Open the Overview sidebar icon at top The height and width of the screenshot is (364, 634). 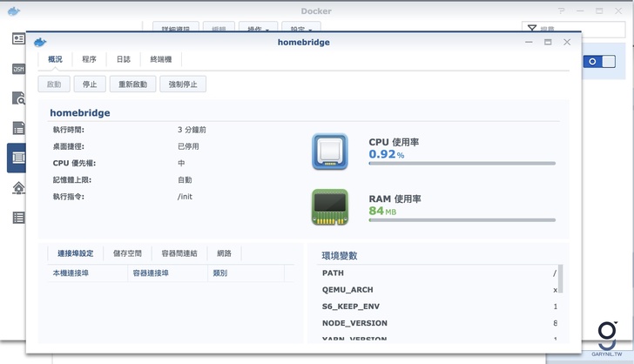18,39
